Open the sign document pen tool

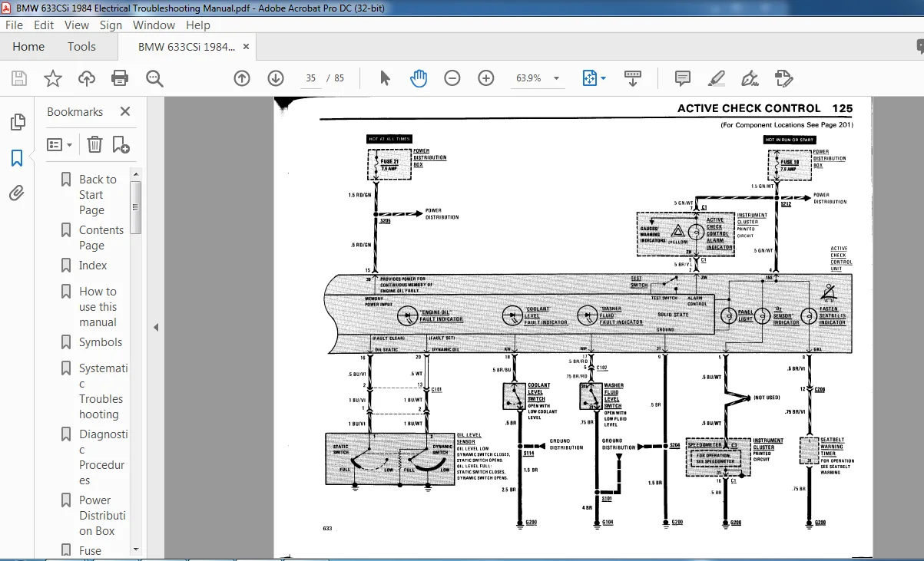pos(750,78)
